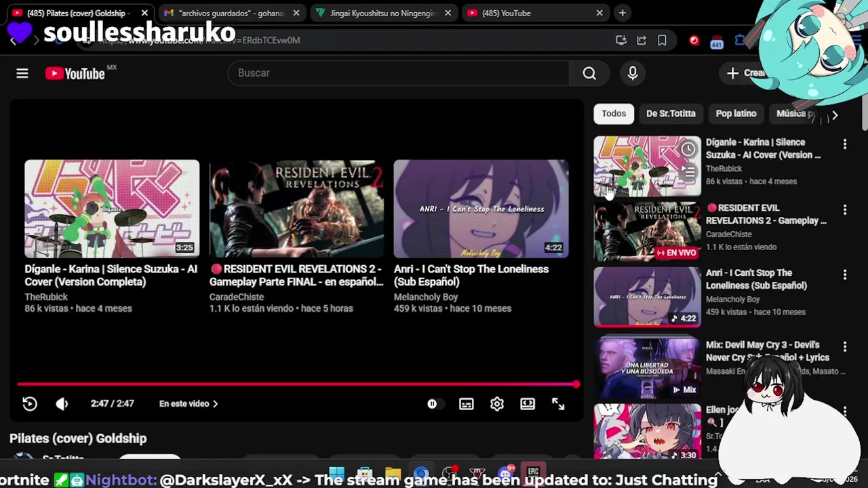Switch to (485) YouTube browser tab
Image resolution: width=868 pixels, height=488 pixels.
(x=536, y=13)
